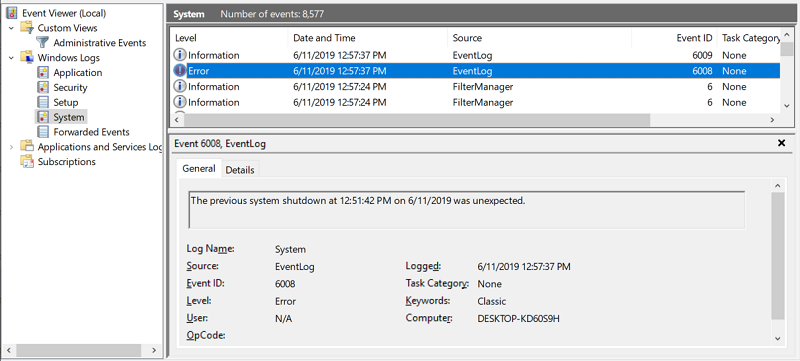The height and width of the screenshot is (361, 800).
Task: Click the Level value Error in details
Action: [x=285, y=301]
